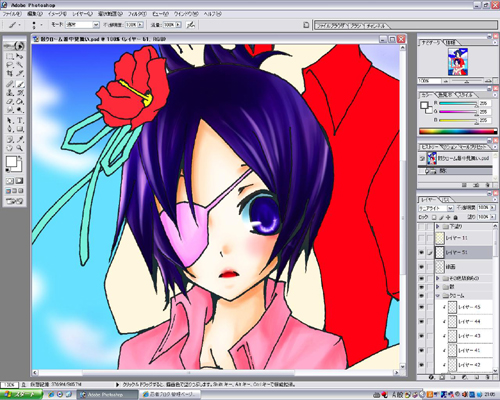Click the delete layer trash icon
500x400 pixels.
tap(488, 377)
